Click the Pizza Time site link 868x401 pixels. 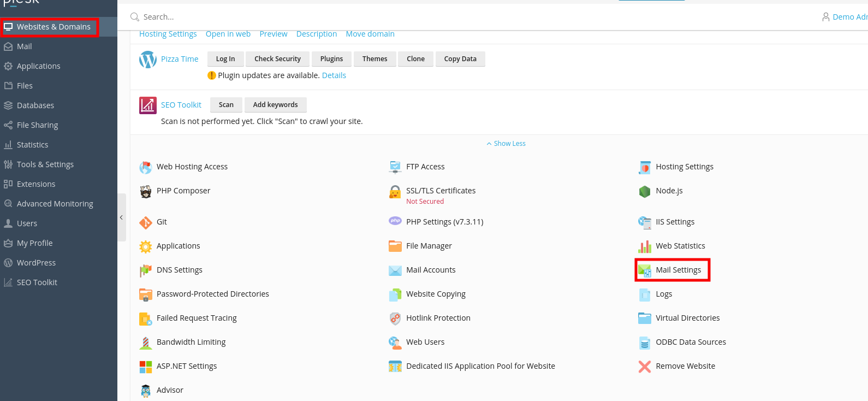(180, 59)
